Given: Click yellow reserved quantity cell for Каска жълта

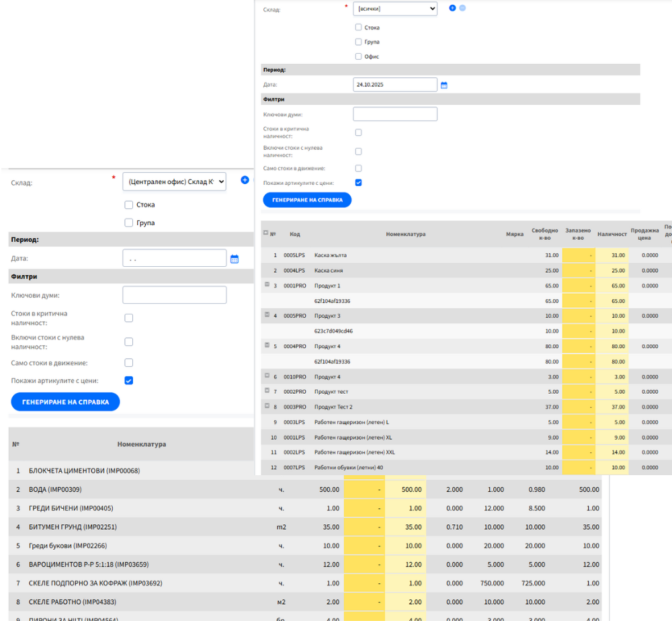Looking at the screenshot, I should coord(578,255).
